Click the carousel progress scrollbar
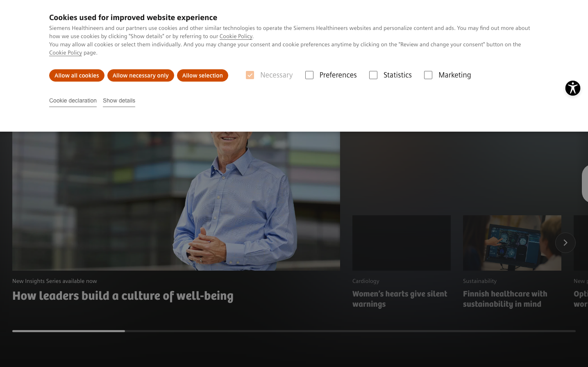This screenshot has height=367, width=588. tap(294, 331)
